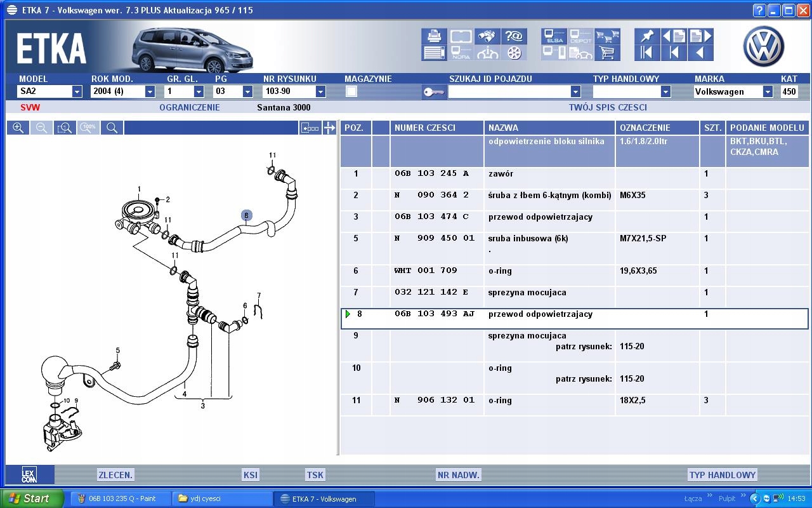Viewport: 812px width, 508px height.
Task: Click the TSK button
Action: pos(315,475)
